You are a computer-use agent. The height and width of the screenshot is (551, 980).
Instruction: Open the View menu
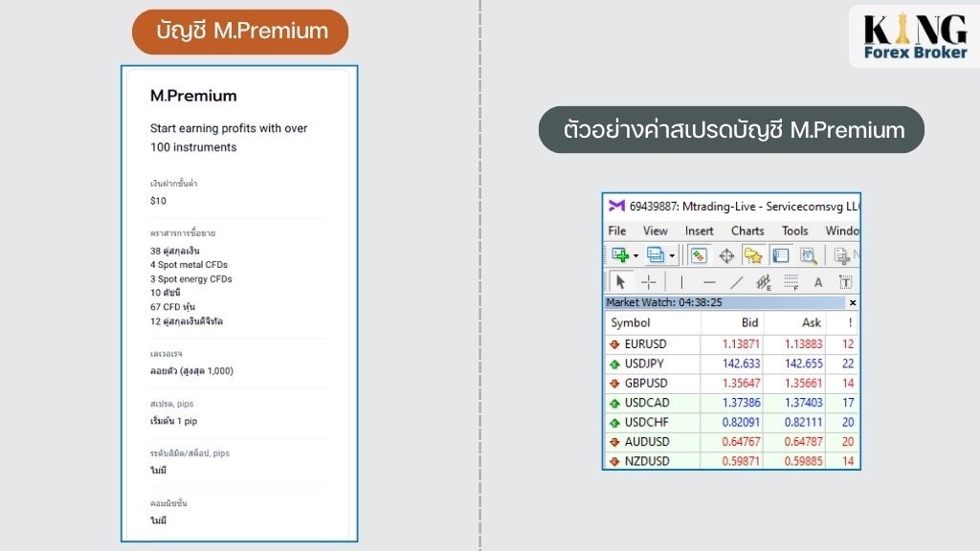[655, 231]
